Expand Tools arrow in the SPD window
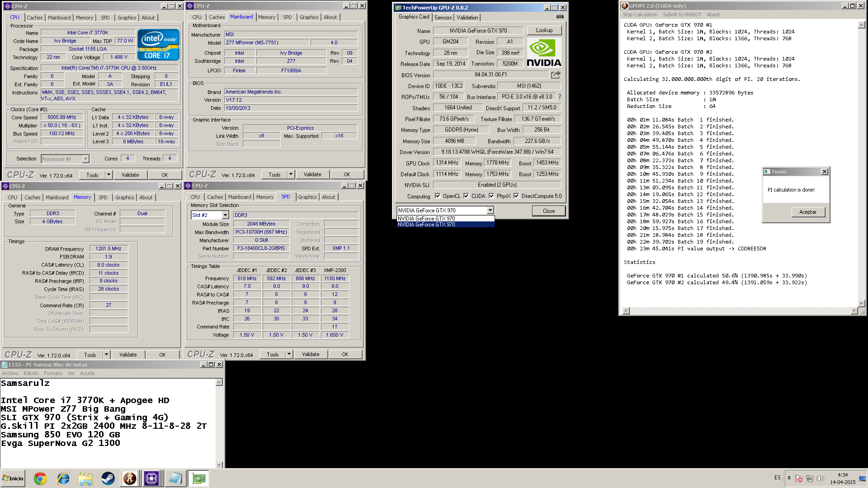The width and height of the screenshot is (868, 488). (x=289, y=354)
